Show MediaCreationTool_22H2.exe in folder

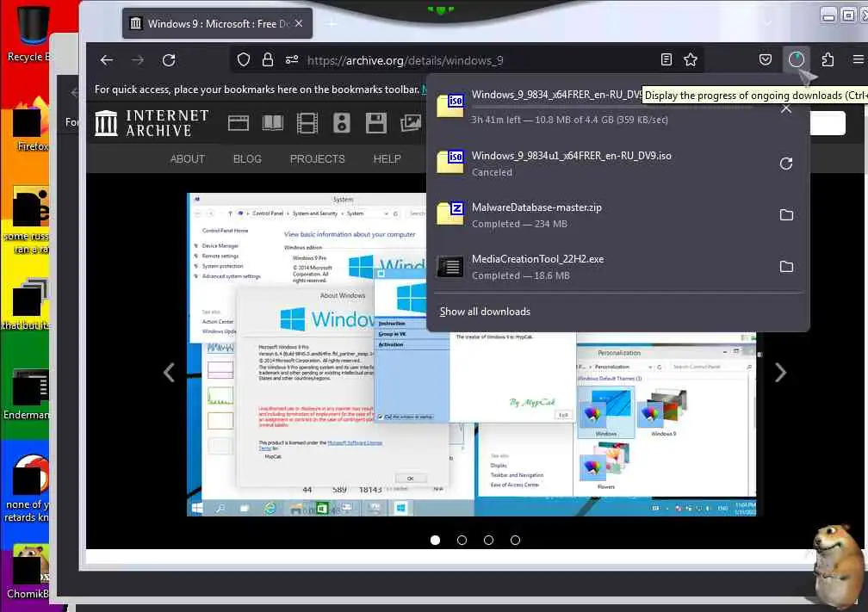pyautogui.click(x=786, y=267)
